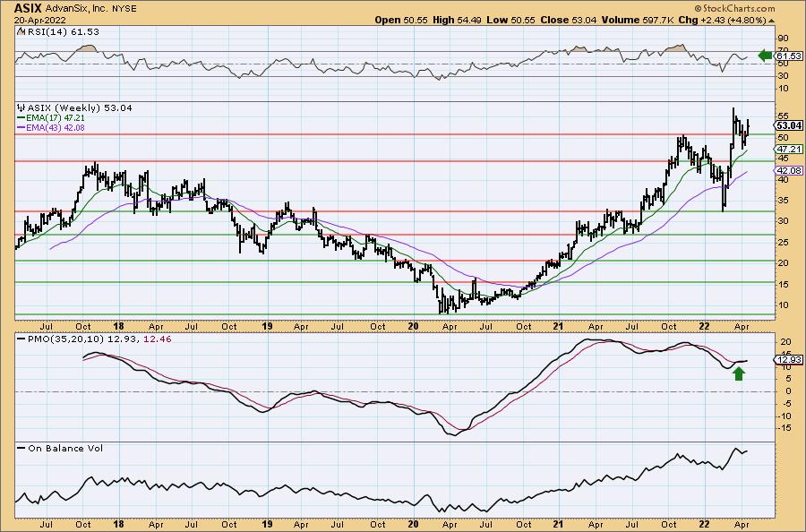This screenshot has height=532, width=806.
Task: Click the PMO(35,20,10) 12.93, 12.46 label
Action: pos(99,339)
